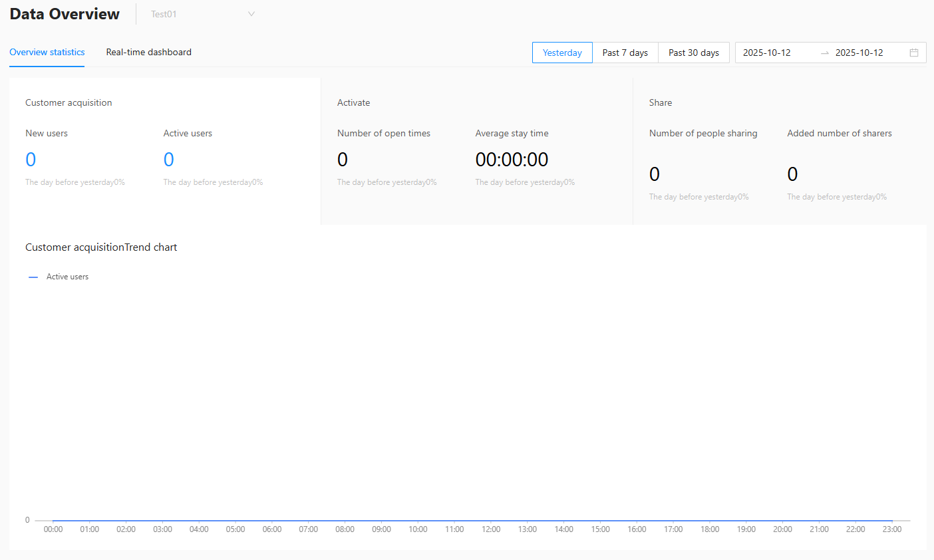Click the Customer acquisitionTrend chart title
The width and height of the screenshot is (934, 560).
coord(101,247)
